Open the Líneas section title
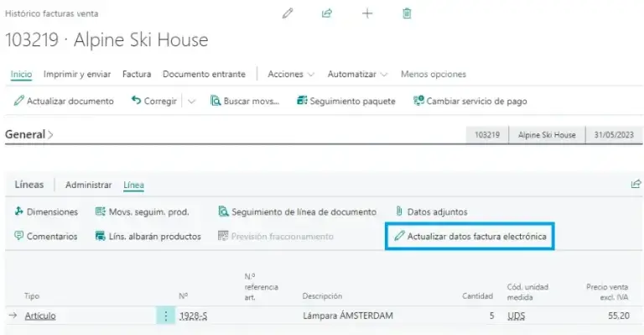644x335 pixels. 29,185
